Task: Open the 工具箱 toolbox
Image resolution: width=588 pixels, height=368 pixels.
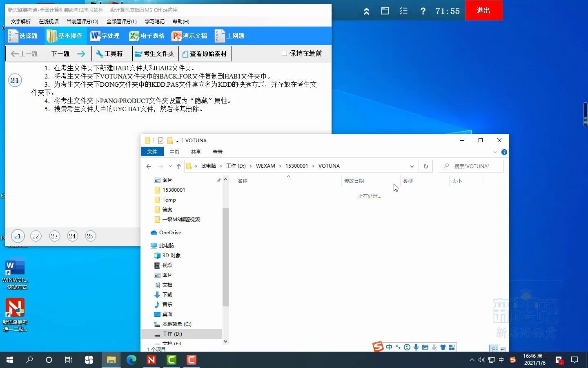Action: pos(111,54)
